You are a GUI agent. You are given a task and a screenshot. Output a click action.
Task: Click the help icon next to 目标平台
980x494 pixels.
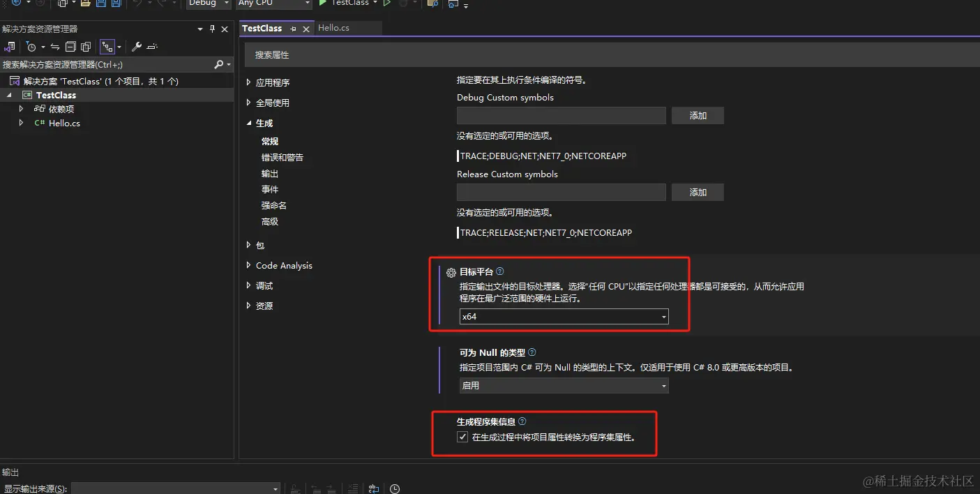pyautogui.click(x=499, y=271)
